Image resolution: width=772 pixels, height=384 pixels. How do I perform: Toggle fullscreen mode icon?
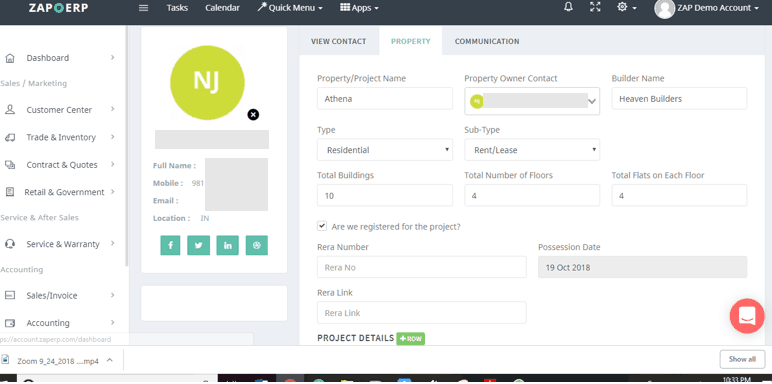click(595, 7)
